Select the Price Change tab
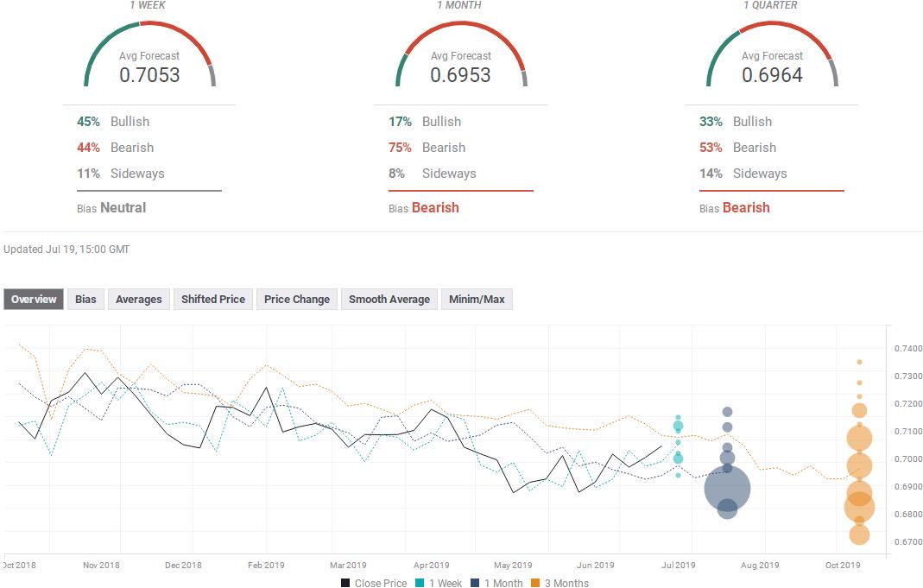 (x=297, y=299)
